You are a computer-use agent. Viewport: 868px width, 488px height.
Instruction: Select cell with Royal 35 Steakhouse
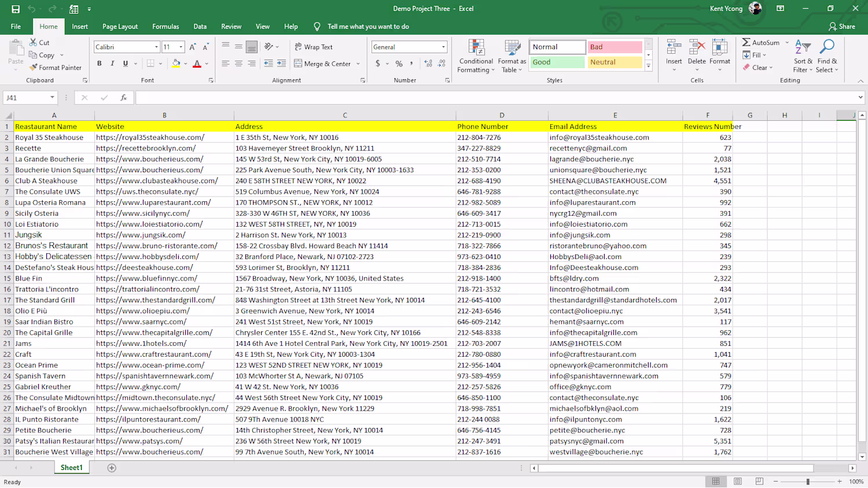point(54,138)
